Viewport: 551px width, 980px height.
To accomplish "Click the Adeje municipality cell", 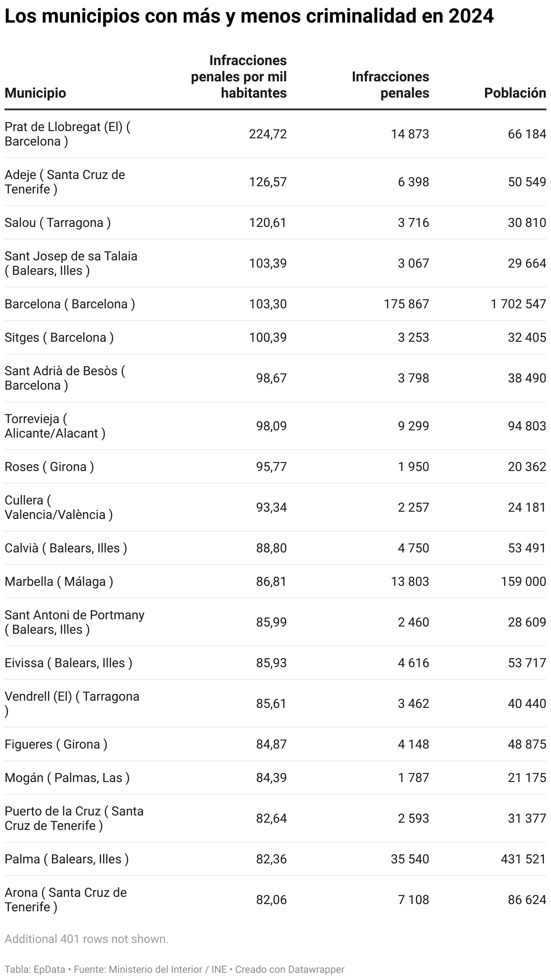I will click(x=65, y=182).
